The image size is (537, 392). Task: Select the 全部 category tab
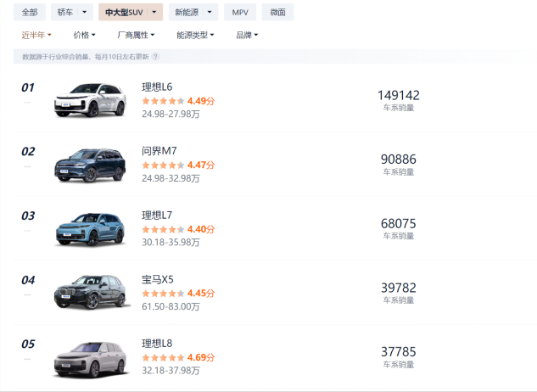point(30,13)
